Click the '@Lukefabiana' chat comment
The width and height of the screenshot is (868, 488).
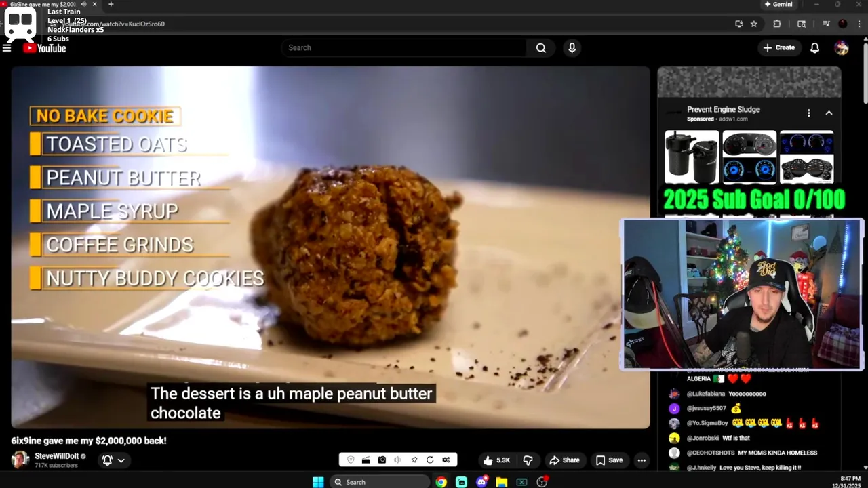coord(726,394)
